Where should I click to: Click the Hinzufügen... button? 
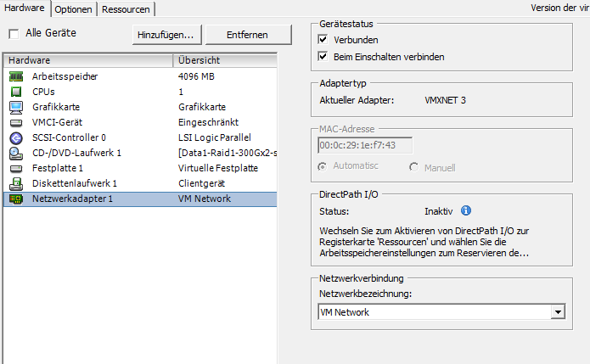[167, 35]
